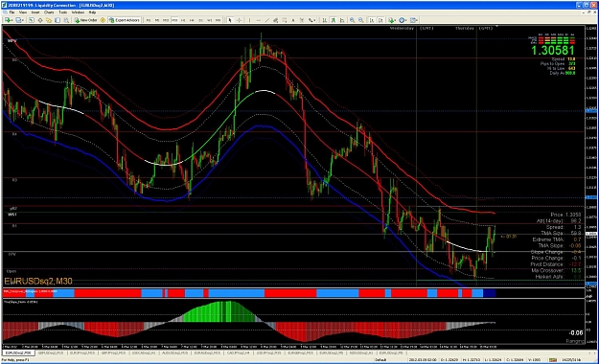Draw a vertical line tool

249,20
